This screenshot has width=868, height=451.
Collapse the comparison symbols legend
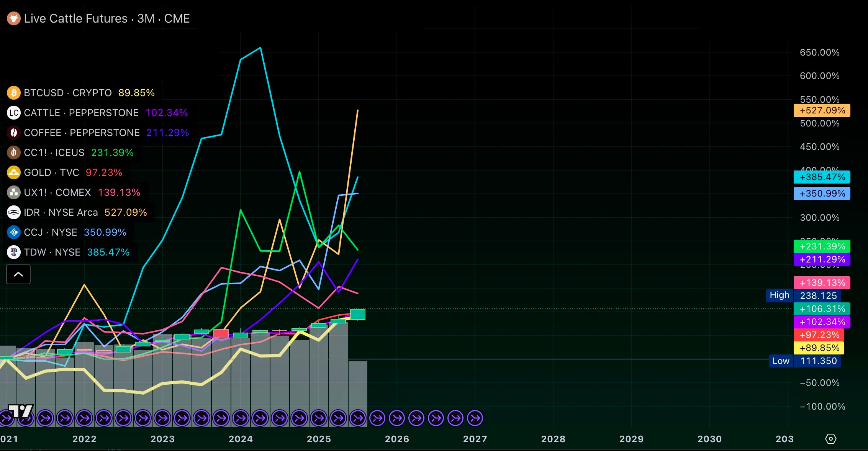click(x=18, y=274)
